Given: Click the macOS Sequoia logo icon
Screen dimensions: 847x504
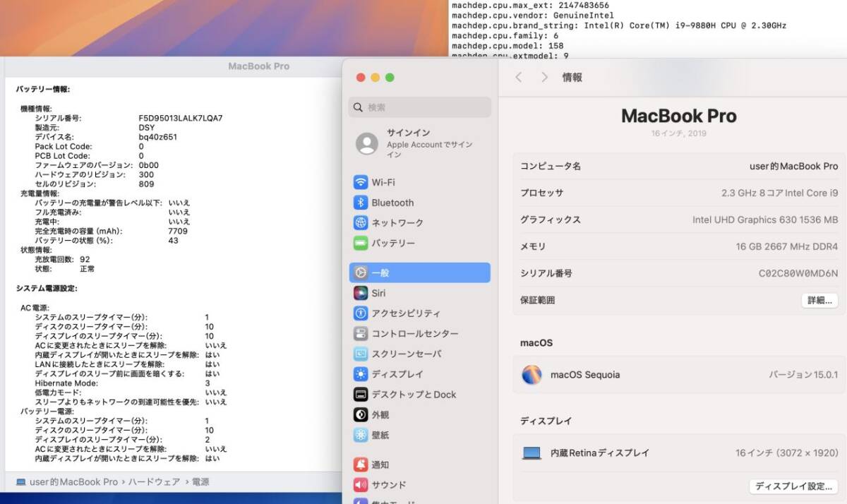Looking at the screenshot, I should 531,375.
